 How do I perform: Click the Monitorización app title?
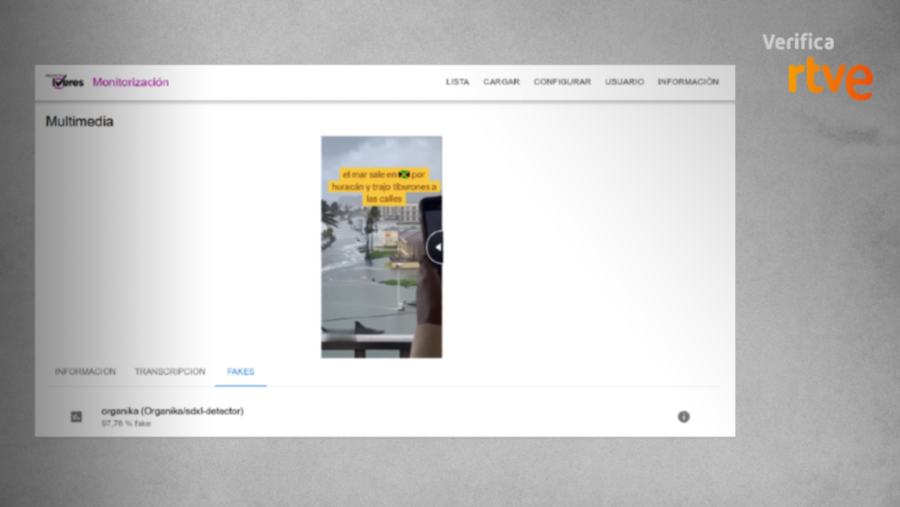click(130, 82)
